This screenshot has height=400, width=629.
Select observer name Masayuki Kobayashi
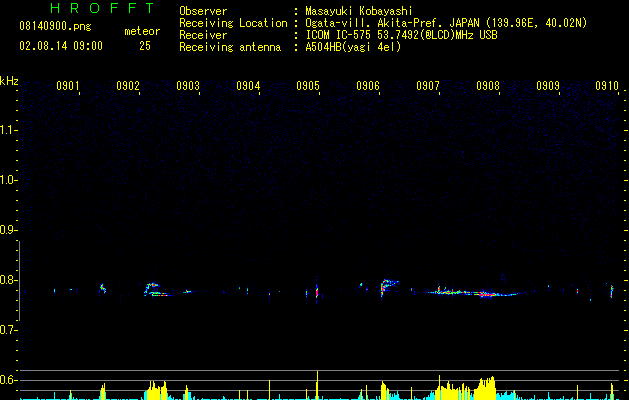(x=359, y=11)
